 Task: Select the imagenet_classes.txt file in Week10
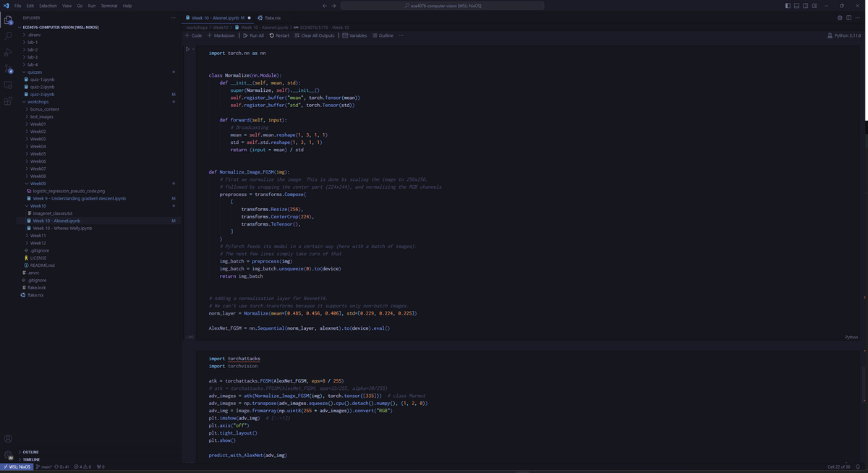click(x=54, y=213)
